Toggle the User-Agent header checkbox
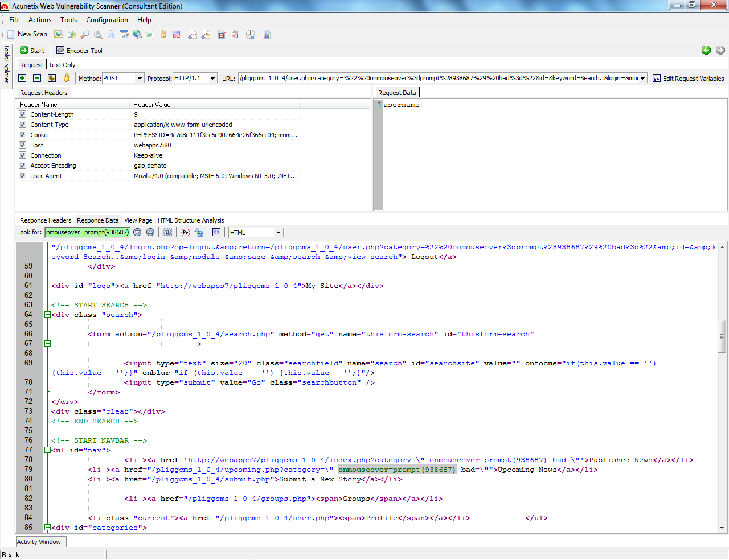 coord(23,176)
